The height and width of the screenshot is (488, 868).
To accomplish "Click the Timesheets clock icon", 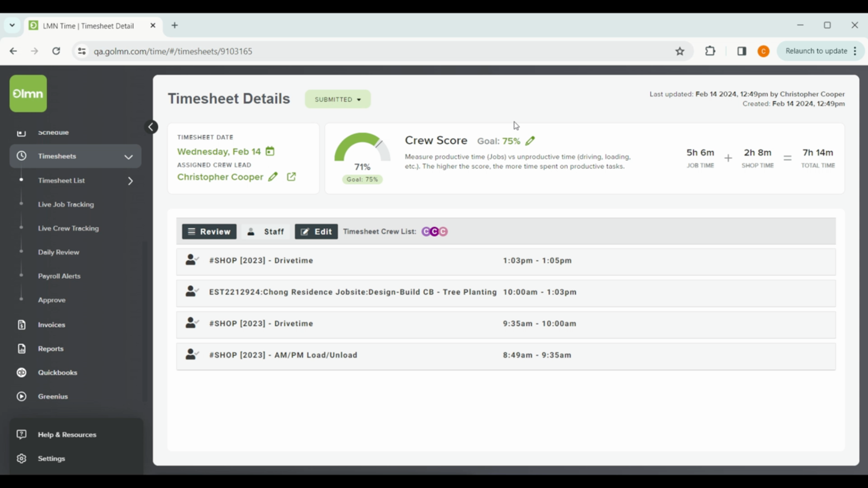I will click(x=21, y=156).
